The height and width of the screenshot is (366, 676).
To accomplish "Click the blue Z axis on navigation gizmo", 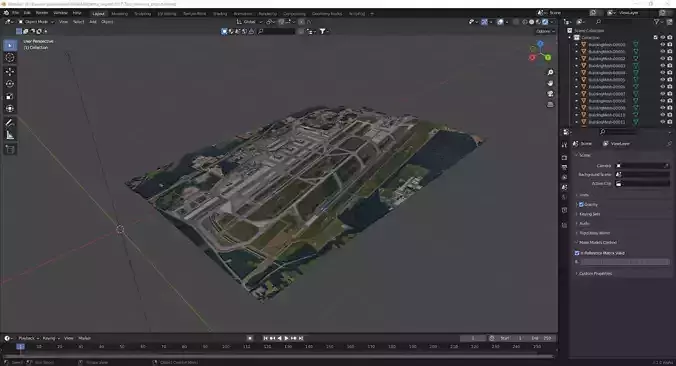I will coord(541,44).
